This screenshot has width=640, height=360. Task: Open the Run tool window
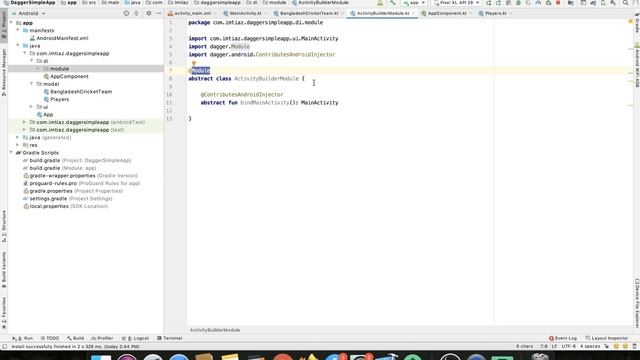pos(23,338)
